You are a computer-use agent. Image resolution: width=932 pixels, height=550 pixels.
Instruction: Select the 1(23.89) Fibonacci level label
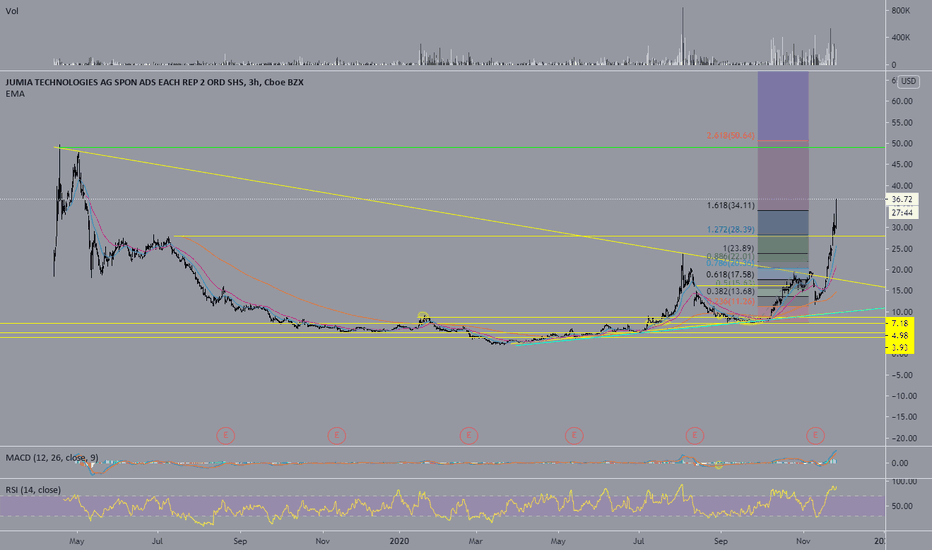[738, 248]
